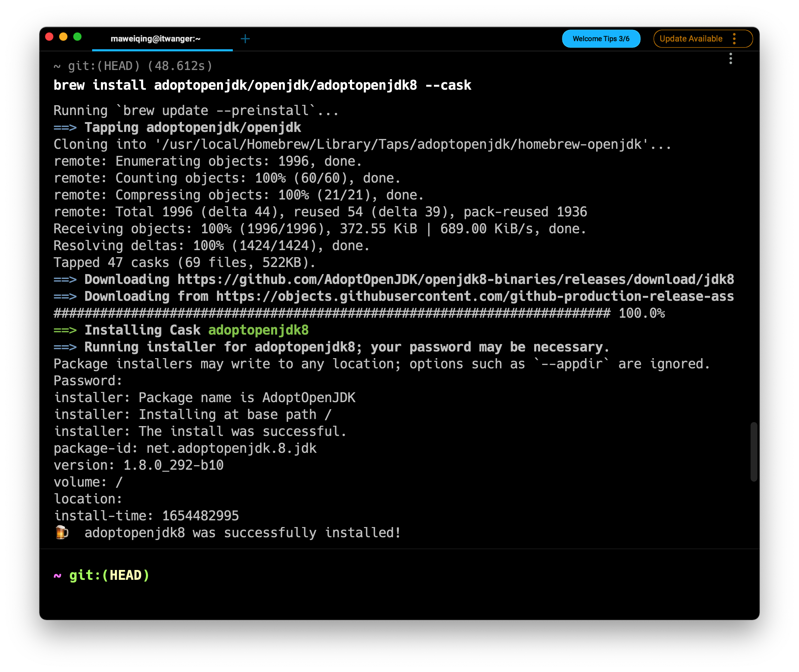Click the Update Available button
Image resolution: width=799 pixels, height=672 pixels.
point(690,39)
